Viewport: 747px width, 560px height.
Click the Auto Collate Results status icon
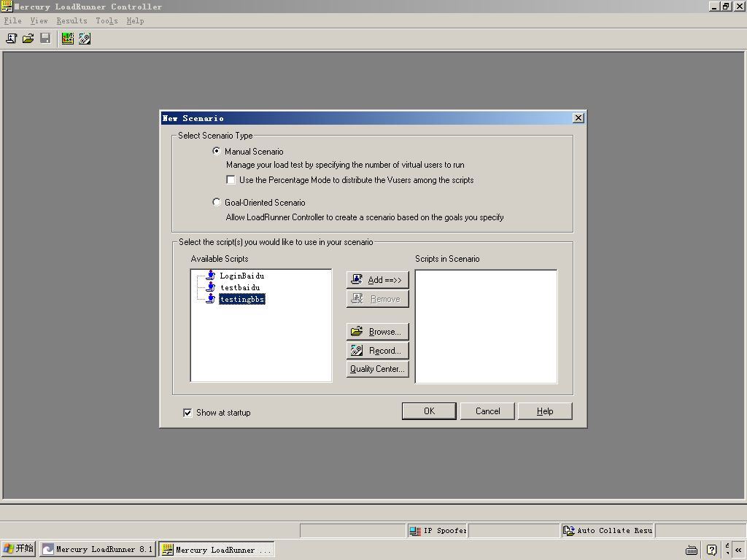[x=569, y=531]
